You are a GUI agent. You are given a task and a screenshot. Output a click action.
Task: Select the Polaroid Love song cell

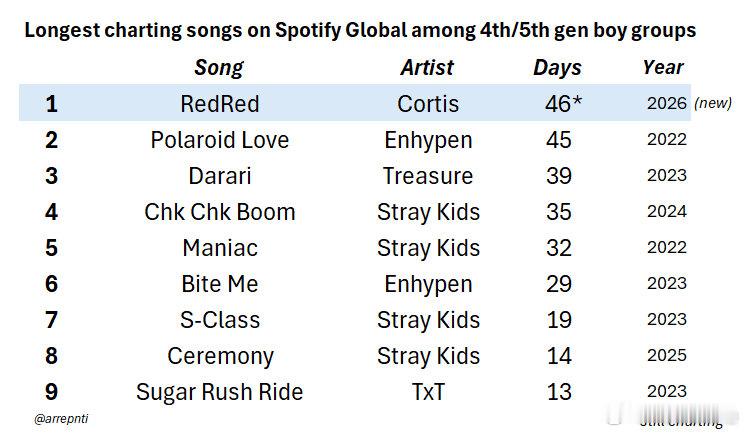(x=220, y=140)
